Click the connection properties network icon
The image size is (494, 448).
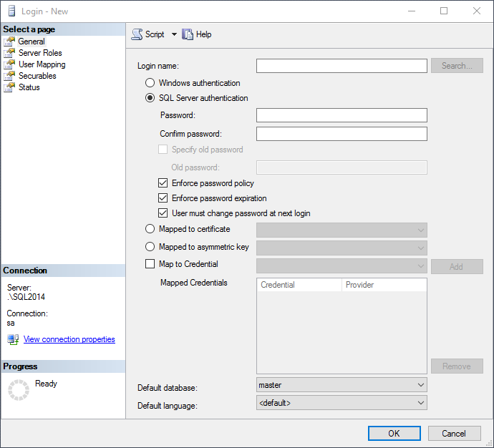coord(13,339)
